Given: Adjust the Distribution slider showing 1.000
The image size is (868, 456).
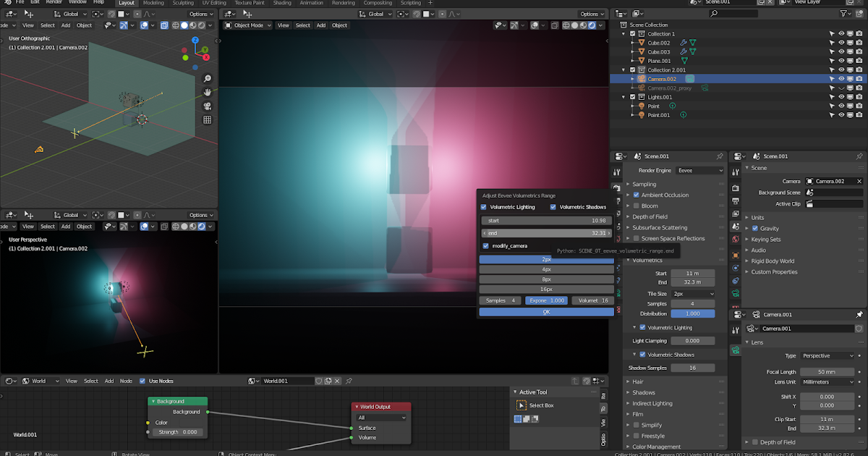Looking at the screenshot, I should click(692, 313).
